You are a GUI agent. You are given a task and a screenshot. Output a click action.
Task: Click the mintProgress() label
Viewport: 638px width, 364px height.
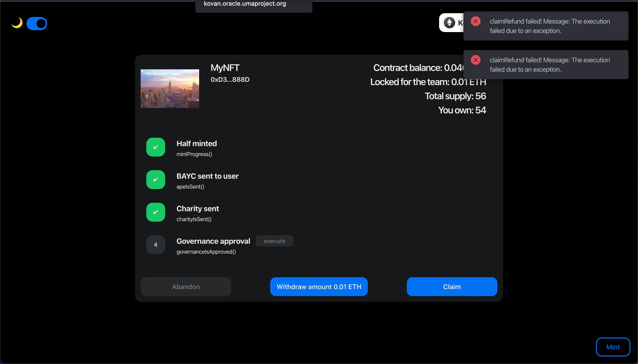click(x=194, y=154)
